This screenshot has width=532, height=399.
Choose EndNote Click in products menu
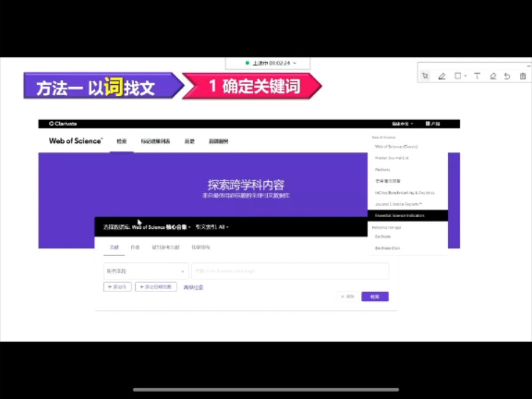[x=387, y=248]
